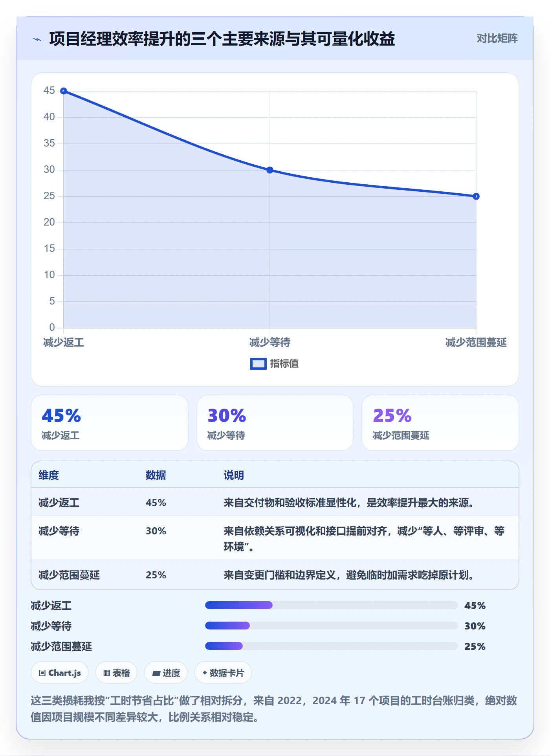Click the description starting 来自依赖关系可视化
The image size is (550, 756).
[x=364, y=539]
